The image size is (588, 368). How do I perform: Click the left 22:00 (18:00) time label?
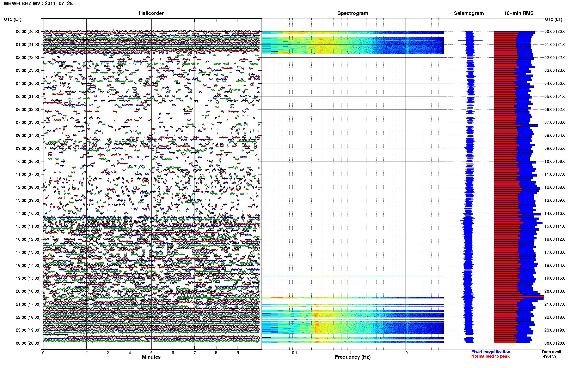tap(28, 317)
